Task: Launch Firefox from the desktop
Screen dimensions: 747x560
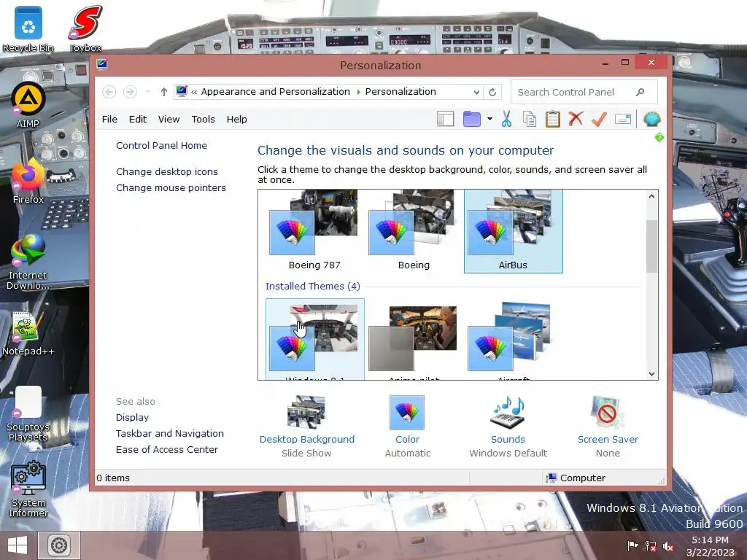Action: (x=28, y=182)
